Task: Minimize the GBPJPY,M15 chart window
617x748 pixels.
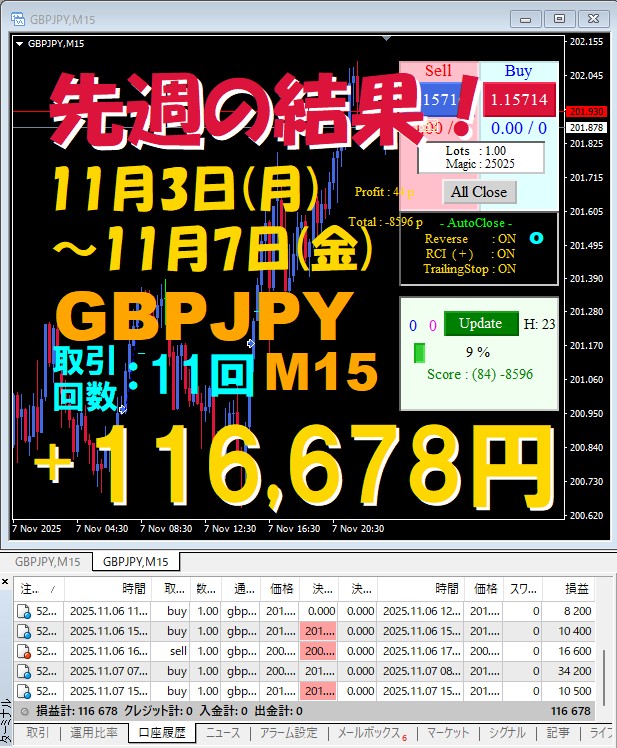Action: 525,19
